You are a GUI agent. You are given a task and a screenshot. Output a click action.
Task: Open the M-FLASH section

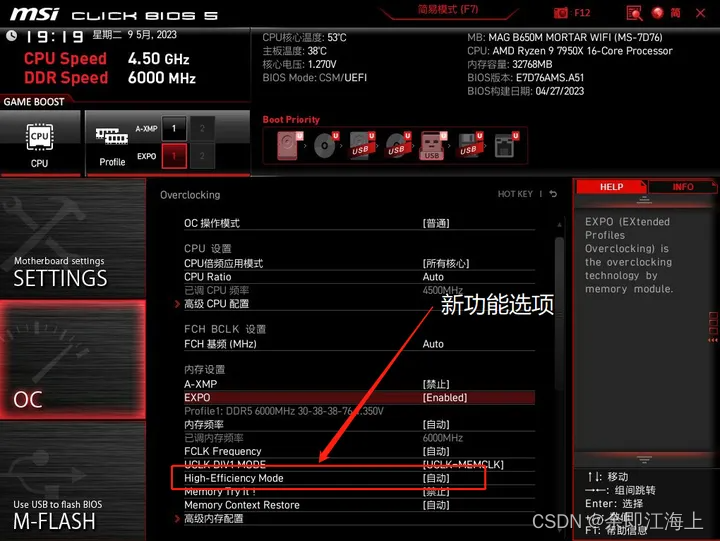click(x=73, y=481)
